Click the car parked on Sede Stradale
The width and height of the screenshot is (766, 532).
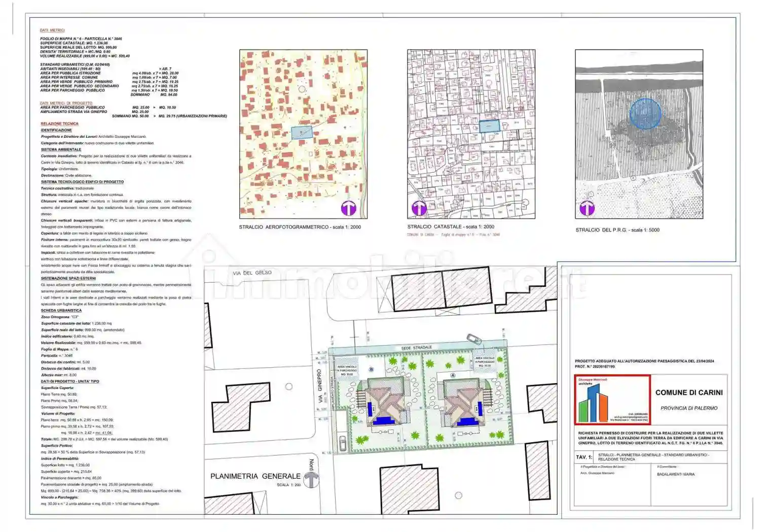pyautogui.click(x=474, y=338)
